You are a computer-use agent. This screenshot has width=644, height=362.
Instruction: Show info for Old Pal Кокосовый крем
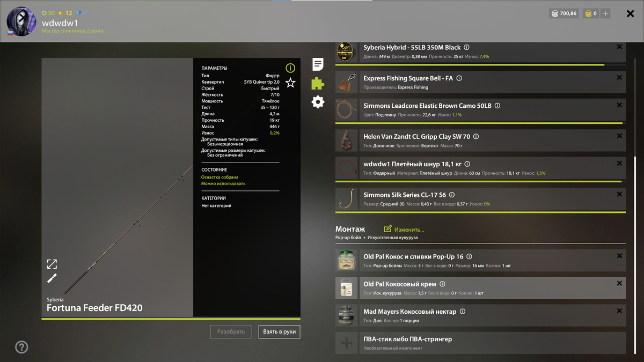pyautogui.click(x=442, y=284)
